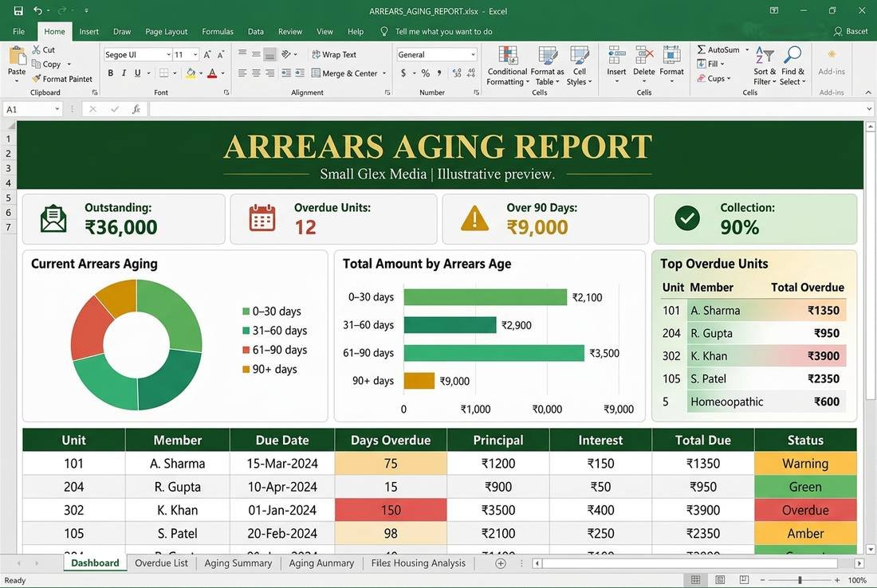The width and height of the screenshot is (877, 588).
Task: Click the Format cells icon in Cells group
Action: [672, 56]
